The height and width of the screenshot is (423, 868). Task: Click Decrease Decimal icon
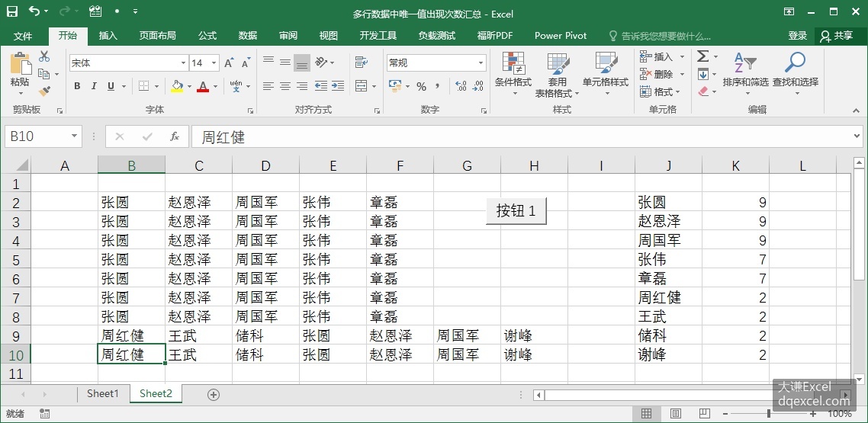(x=477, y=86)
